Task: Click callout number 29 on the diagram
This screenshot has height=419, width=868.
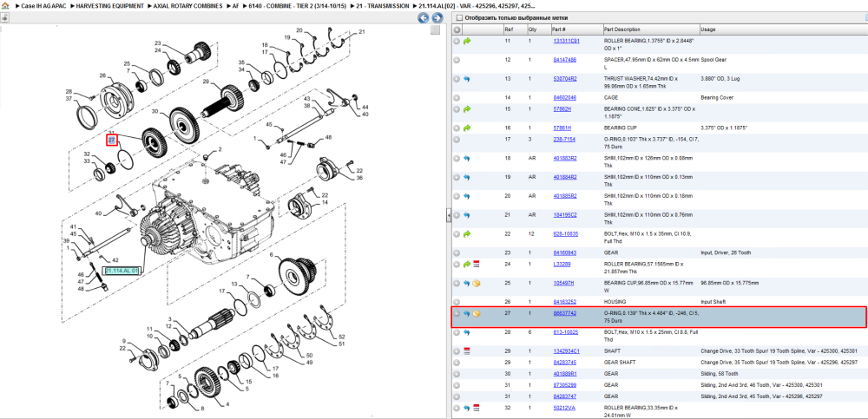Action: [x=204, y=82]
